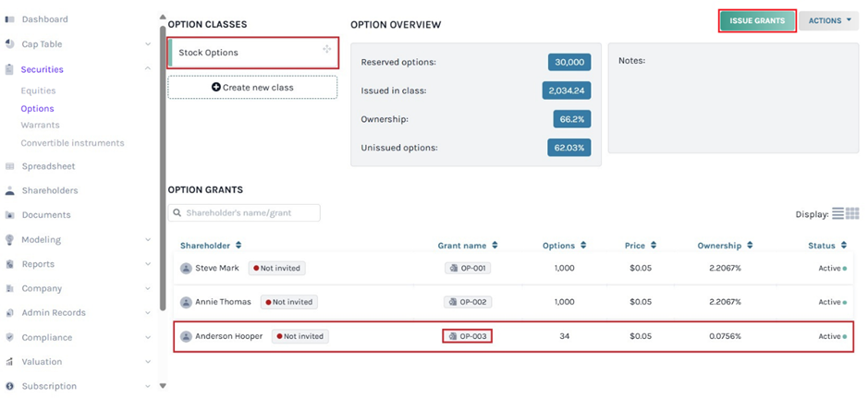Expand the Compliance menu chevron
Viewport: 868px width, 398px height.
[x=148, y=337]
